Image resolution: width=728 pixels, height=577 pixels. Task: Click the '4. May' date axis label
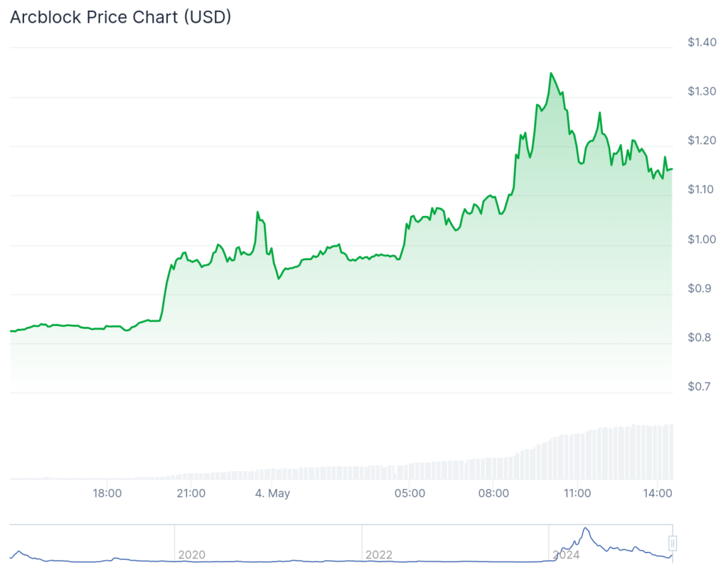pos(273,493)
